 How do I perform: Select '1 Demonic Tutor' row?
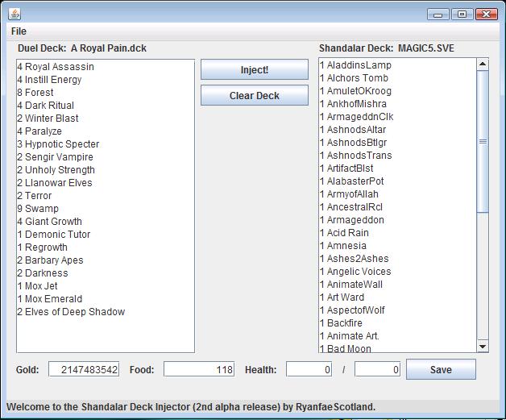(106, 235)
